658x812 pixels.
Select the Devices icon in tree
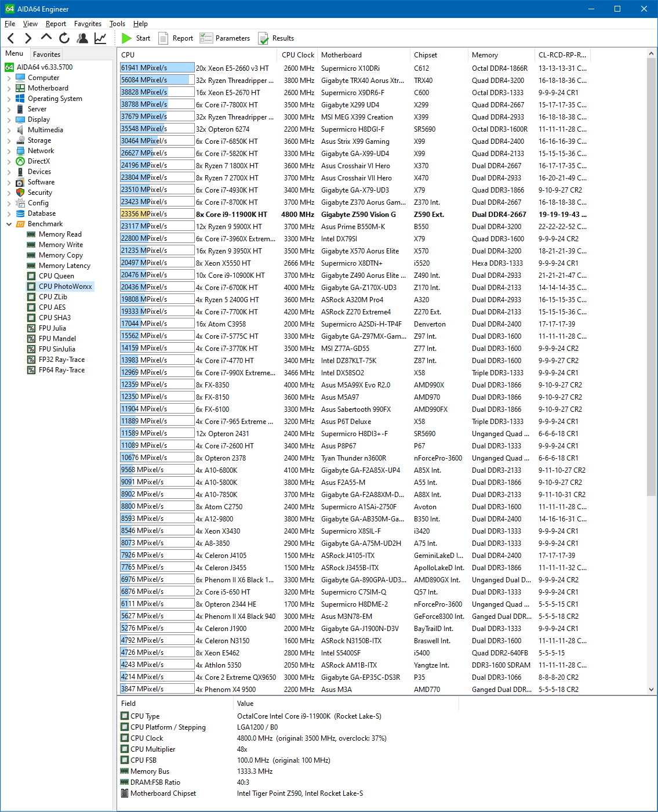click(x=20, y=172)
